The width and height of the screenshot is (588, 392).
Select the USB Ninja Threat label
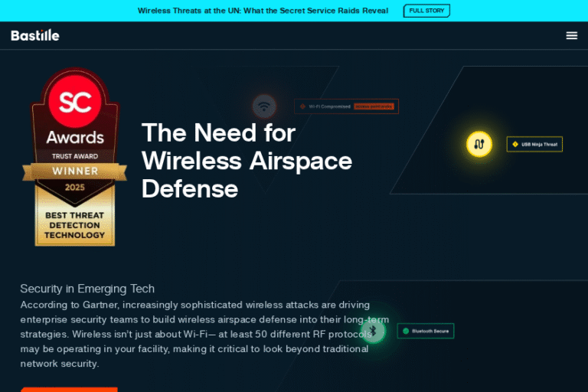[539, 144]
